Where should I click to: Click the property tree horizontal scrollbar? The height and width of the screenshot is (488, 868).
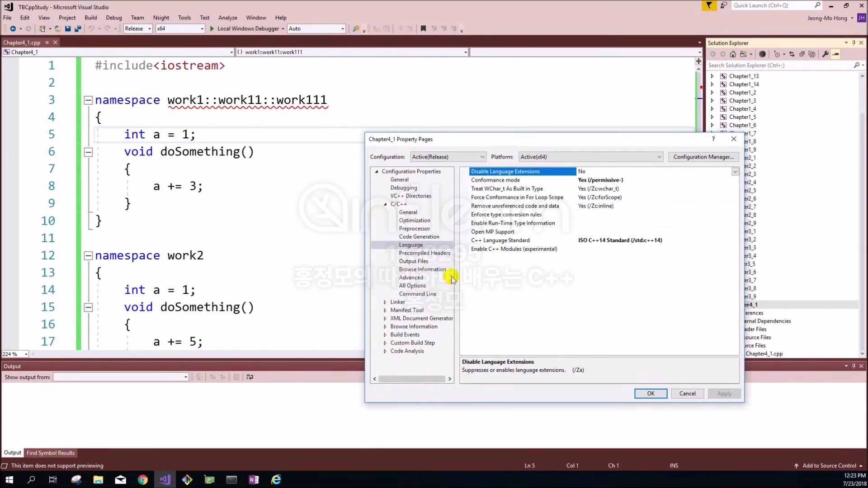click(411, 379)
